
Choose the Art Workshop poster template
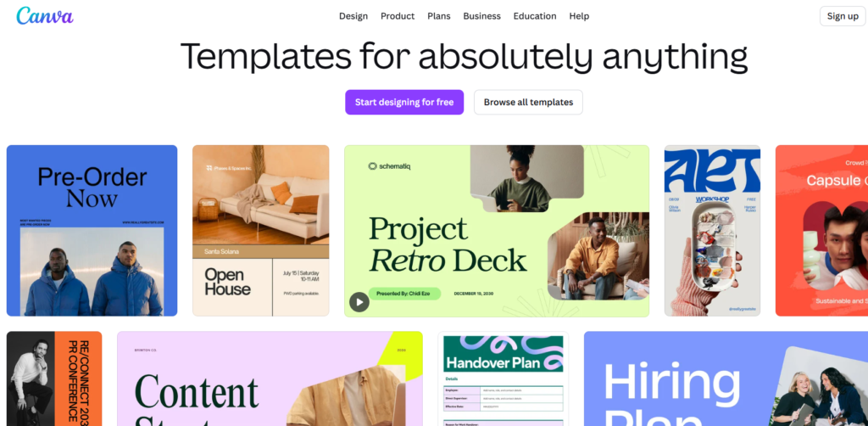712,231
